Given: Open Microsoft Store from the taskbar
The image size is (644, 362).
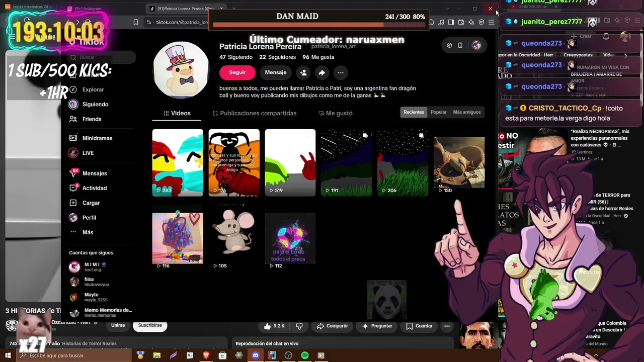Looking at the screenshot, I should [x=222, y=355].
